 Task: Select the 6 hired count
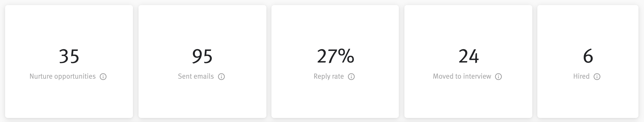[x=588, y=56]
